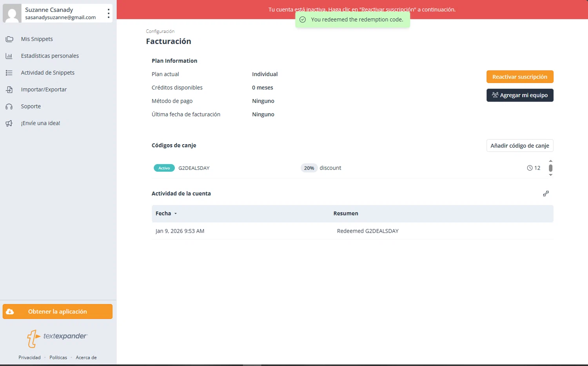Click the redemption codes scrollbar thumb
Screen dimensions: 588x366
[x=551, y=168]
